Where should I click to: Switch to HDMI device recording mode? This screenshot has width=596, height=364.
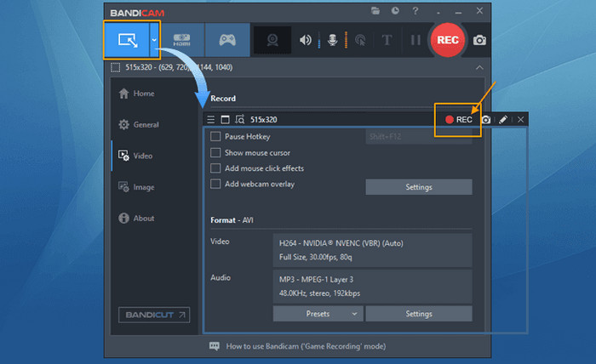(181, 39)
